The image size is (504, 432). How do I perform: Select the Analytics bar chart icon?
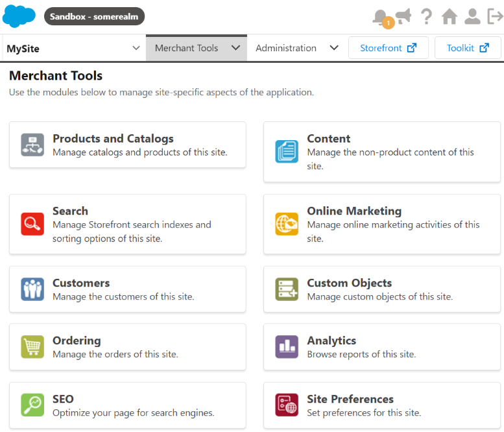[287, 346]
